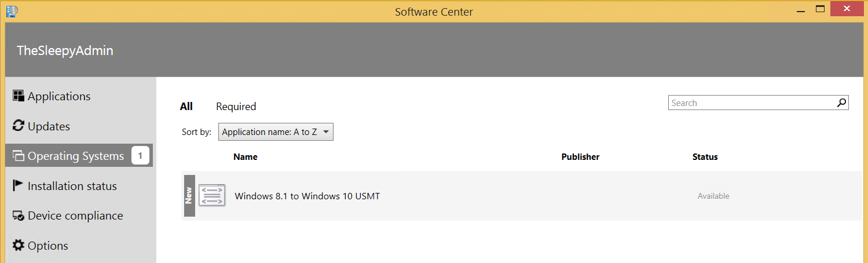Click the Options gear icon

(19, 246)
